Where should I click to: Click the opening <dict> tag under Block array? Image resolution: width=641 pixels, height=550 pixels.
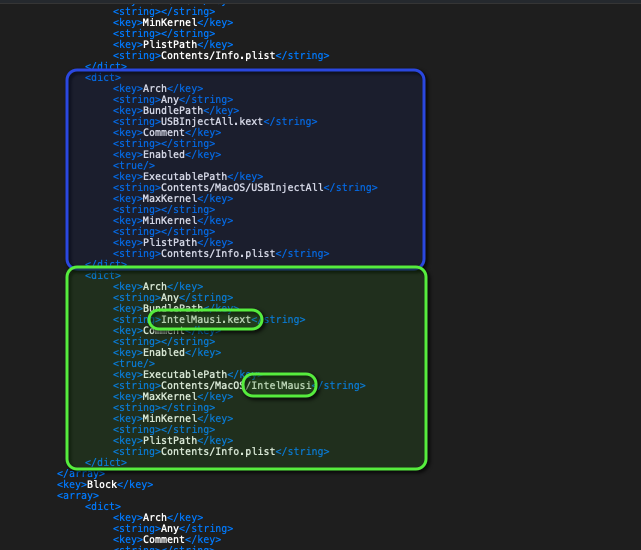(x=103, y=506)
